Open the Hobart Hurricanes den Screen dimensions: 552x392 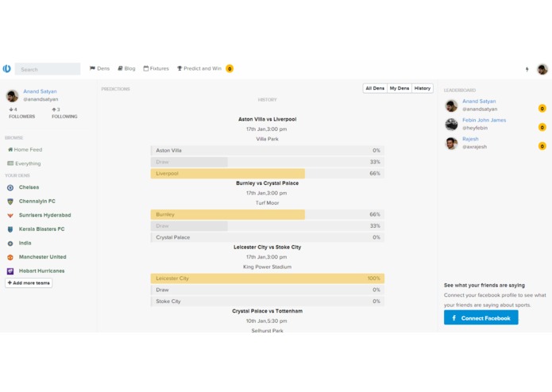(x=41, y=271)
